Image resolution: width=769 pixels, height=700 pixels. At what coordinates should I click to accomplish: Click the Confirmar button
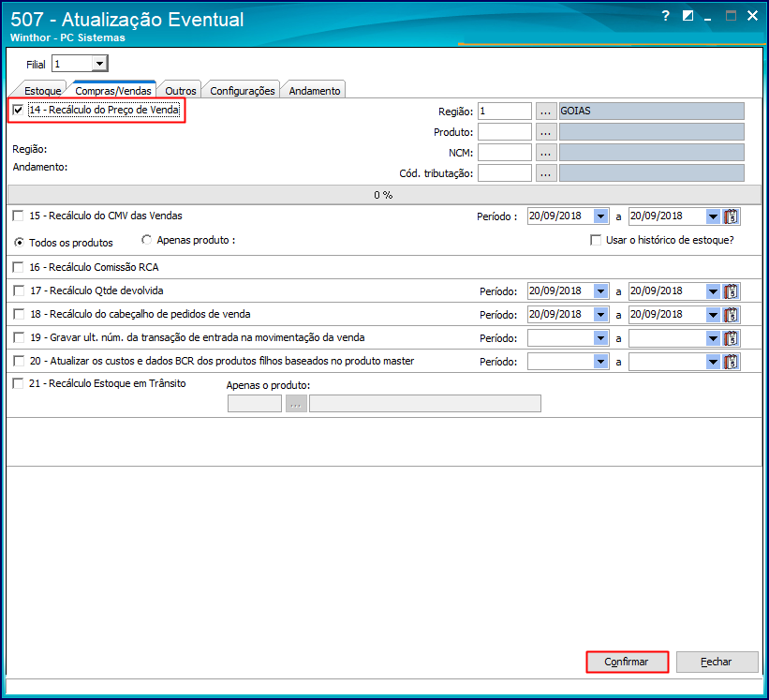click(627, 663)
